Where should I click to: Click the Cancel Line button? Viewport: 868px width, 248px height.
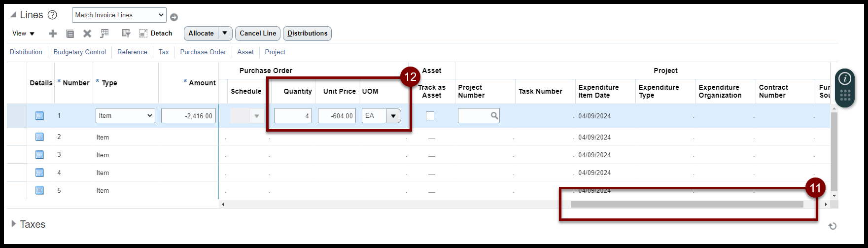pos(258,33)
